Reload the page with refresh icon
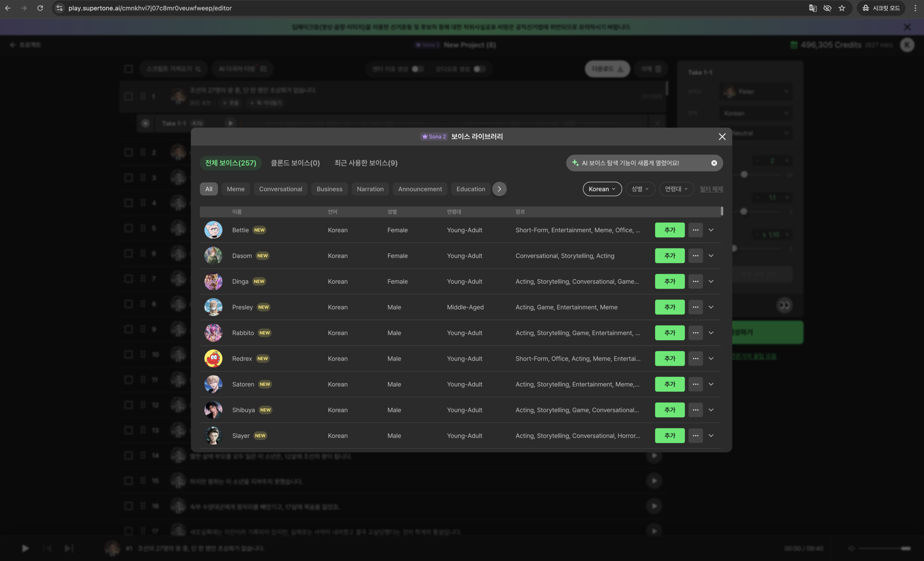 (x=40, y=8)
